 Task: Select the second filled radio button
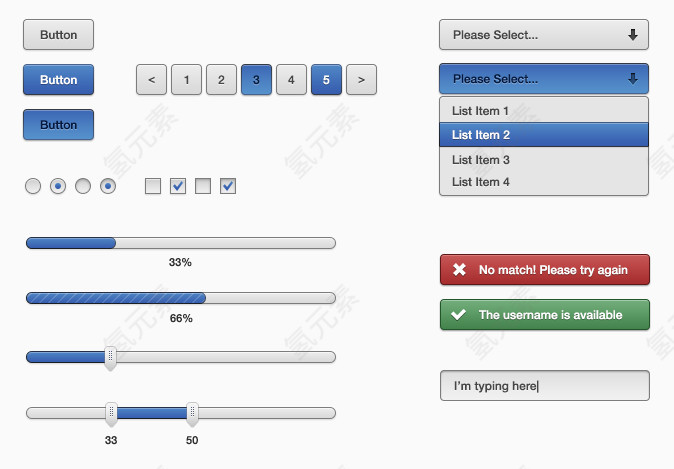pos(108,186)
